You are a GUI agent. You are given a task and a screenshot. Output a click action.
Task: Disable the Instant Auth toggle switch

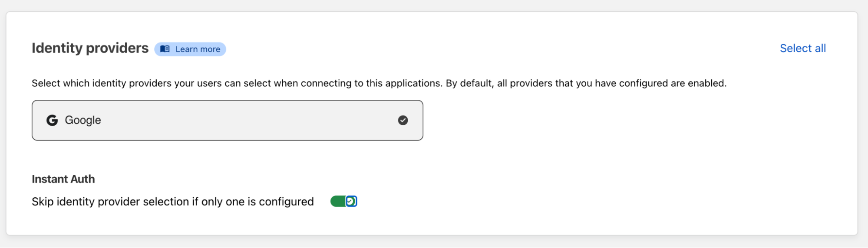(343, 201)
